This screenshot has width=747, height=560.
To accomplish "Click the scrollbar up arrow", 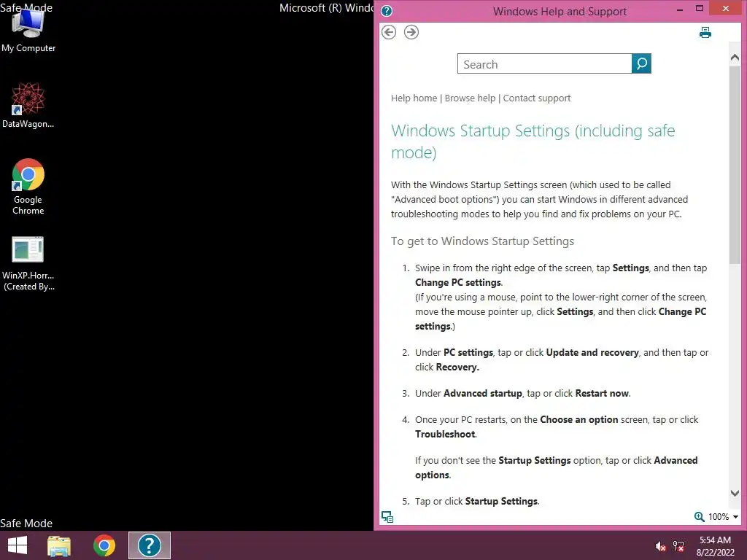I will (735, 58).
